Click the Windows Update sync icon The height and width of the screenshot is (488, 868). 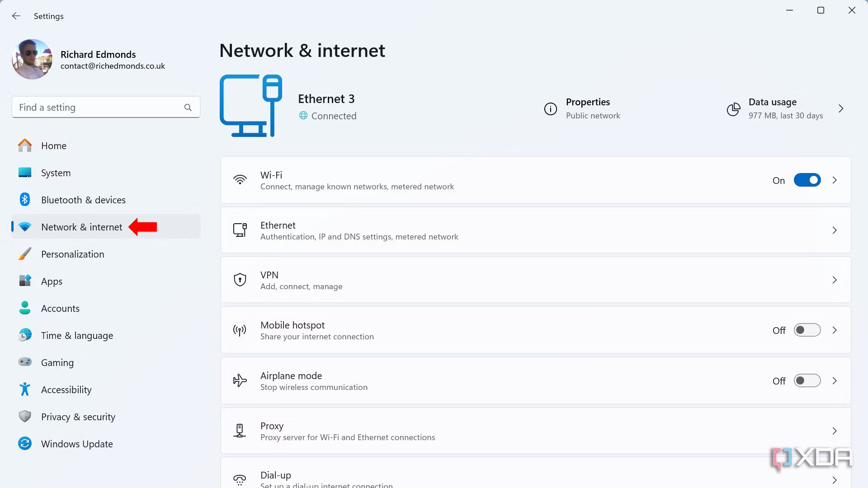click(25, 444)
